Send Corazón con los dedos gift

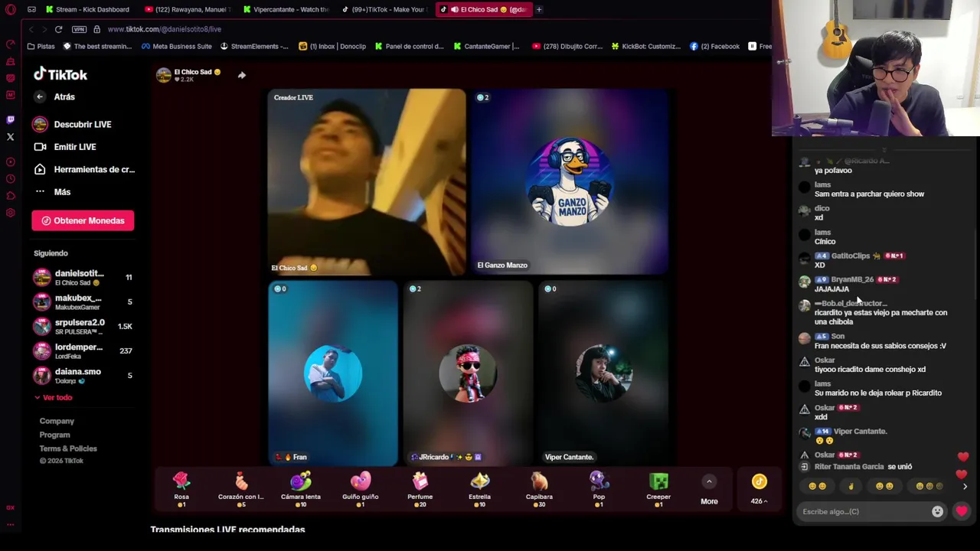point(241,489)
